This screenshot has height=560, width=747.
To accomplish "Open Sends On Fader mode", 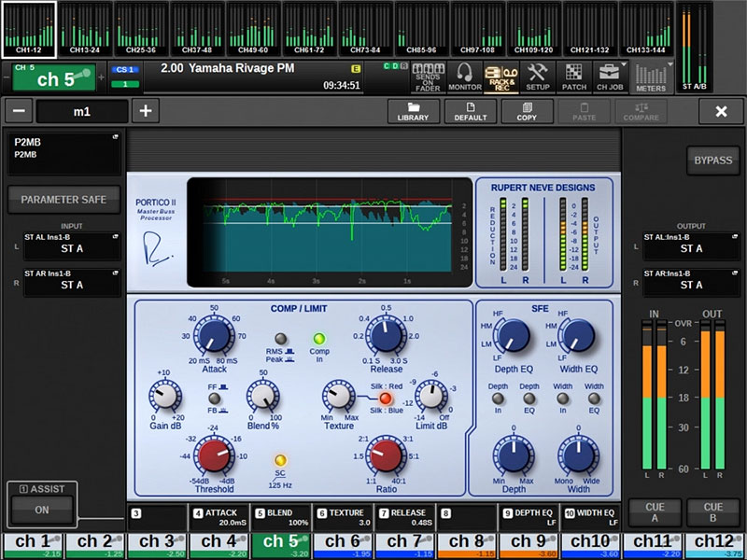I will click(x=428, y=77).
